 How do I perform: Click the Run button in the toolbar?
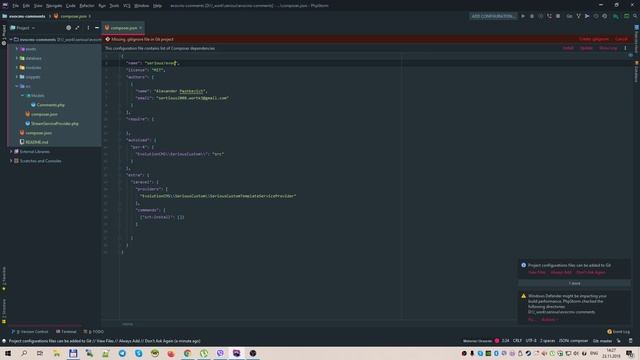[x=523, y=16]
